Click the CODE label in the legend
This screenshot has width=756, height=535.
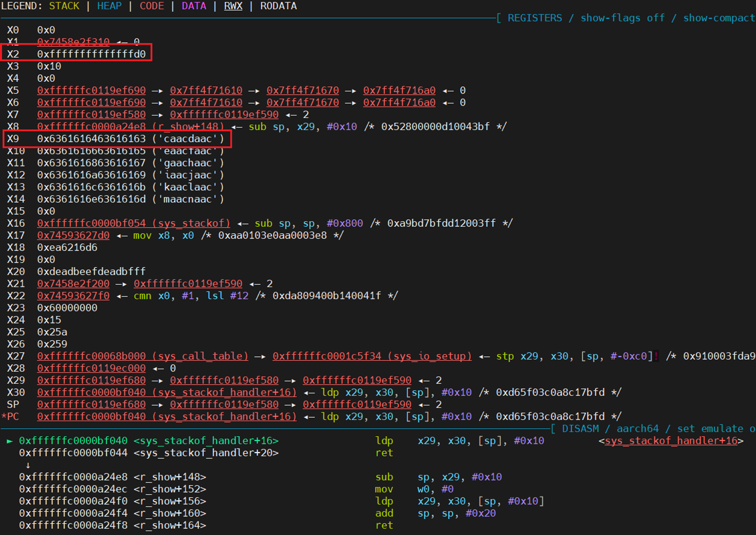(152, 6)
